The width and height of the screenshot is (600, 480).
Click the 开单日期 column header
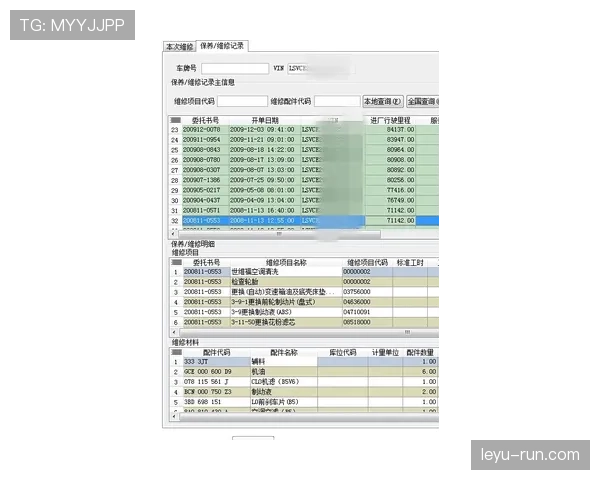click(x=265, y=121)
